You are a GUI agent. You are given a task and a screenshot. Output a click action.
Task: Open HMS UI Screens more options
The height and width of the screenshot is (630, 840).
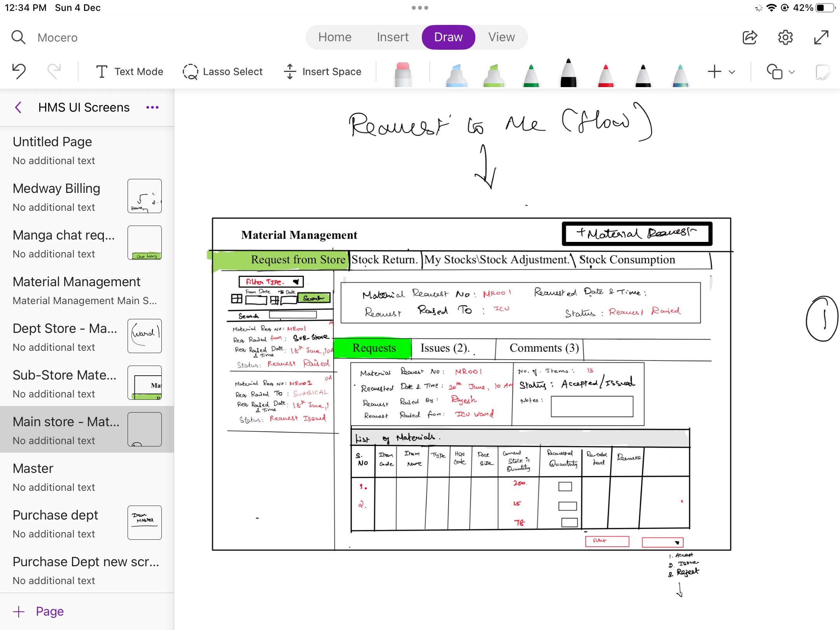coord(152,107)
